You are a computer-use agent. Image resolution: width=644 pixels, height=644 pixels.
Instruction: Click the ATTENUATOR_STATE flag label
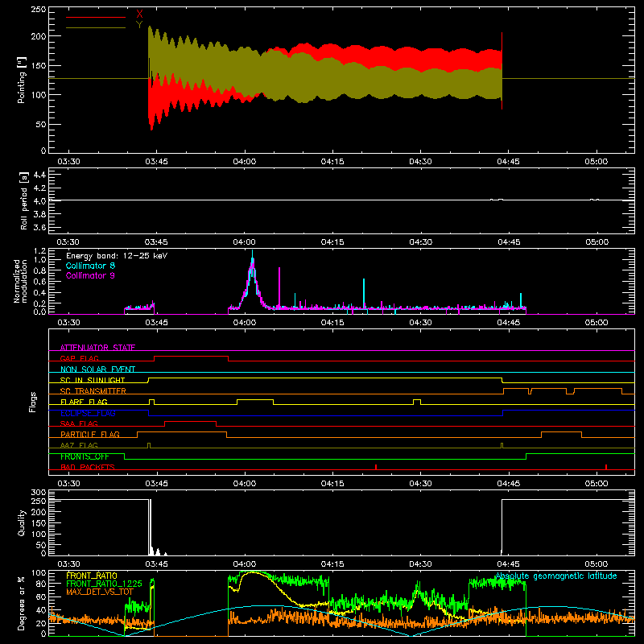pos(97,348)
